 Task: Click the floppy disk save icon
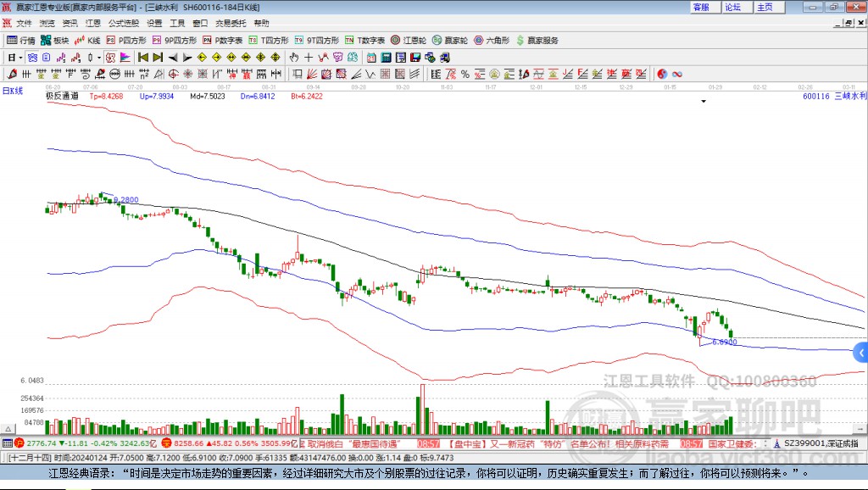point(415,58)
